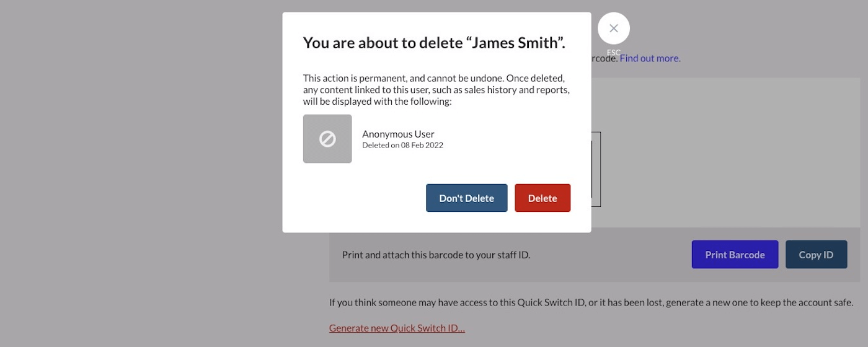Click the Anonymous User placeholder avatar icon

pos(327,139)
